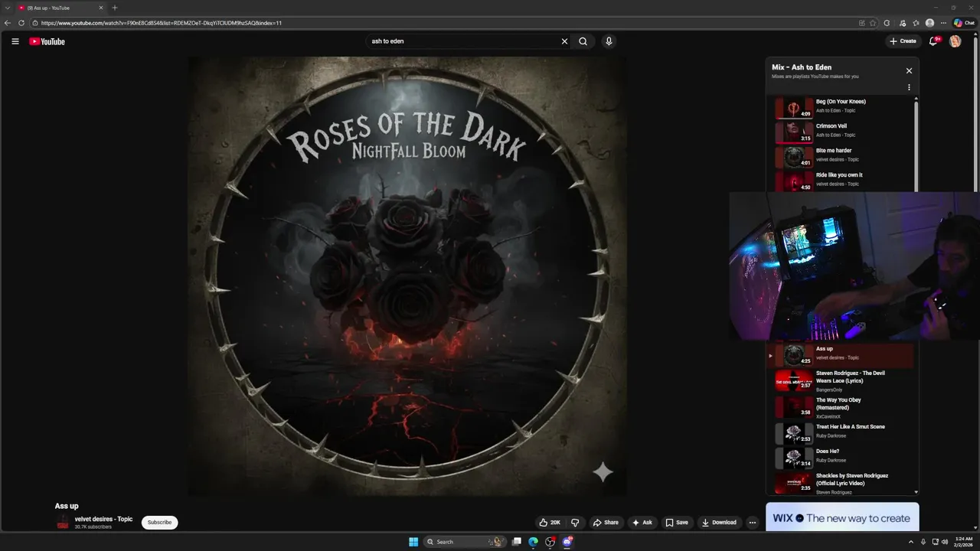Select the currently playing 'Ass up' entry
Image resolution: width=980 pixels, height=551 pixels.
coord(841,355)
